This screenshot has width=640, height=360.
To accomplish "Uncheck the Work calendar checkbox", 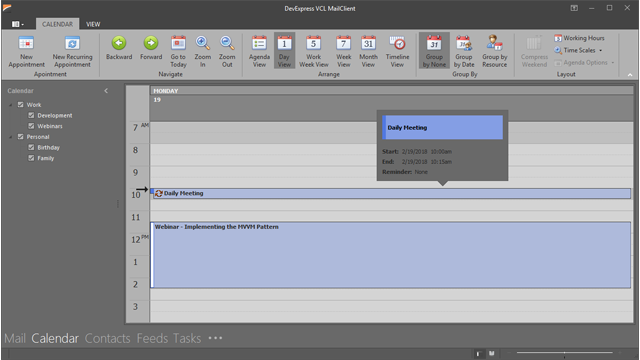I will pyautogui.click(x=20, y=104).
